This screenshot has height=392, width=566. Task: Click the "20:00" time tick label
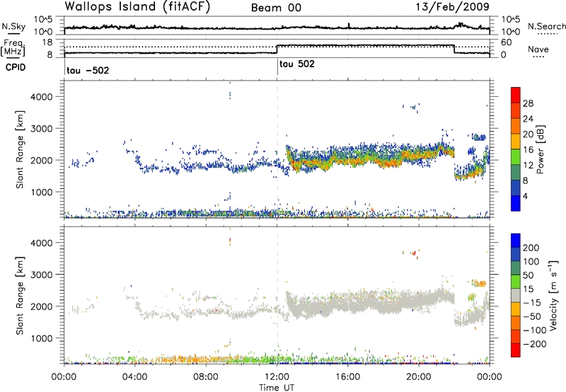[x=418, y=377]
